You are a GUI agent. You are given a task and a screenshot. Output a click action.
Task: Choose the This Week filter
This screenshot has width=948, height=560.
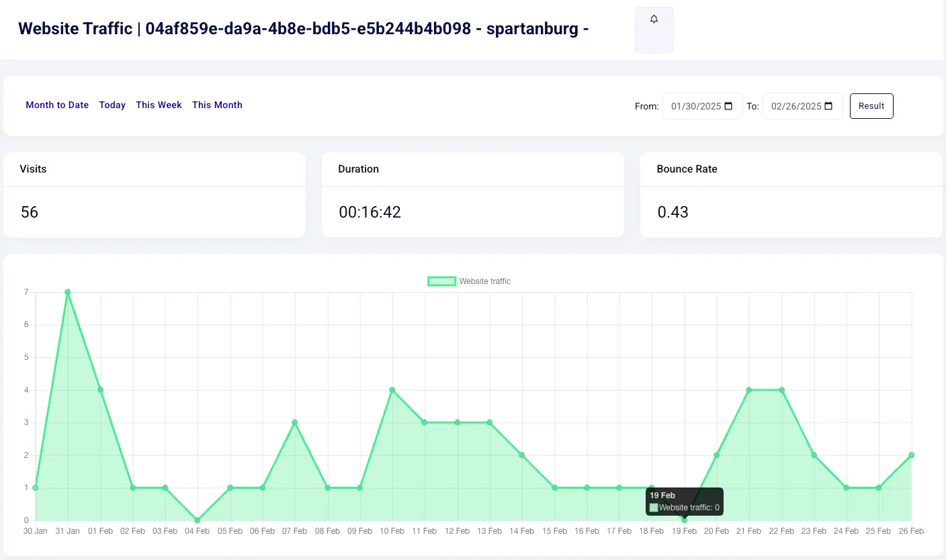pos(159,105)
